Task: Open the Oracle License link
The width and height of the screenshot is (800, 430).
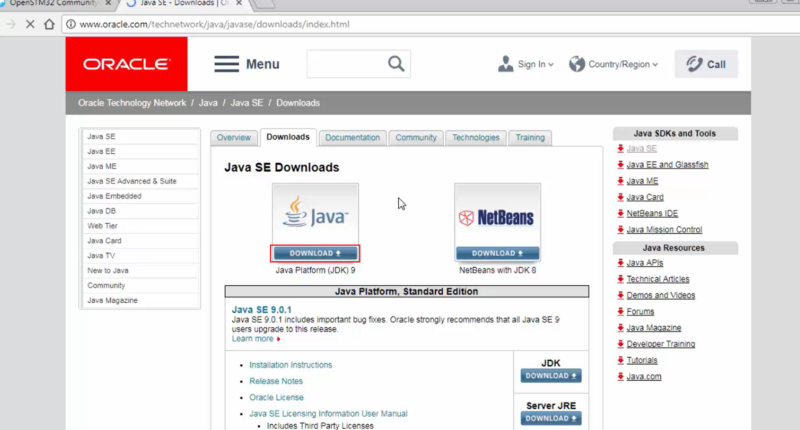Action: [277, 397]
